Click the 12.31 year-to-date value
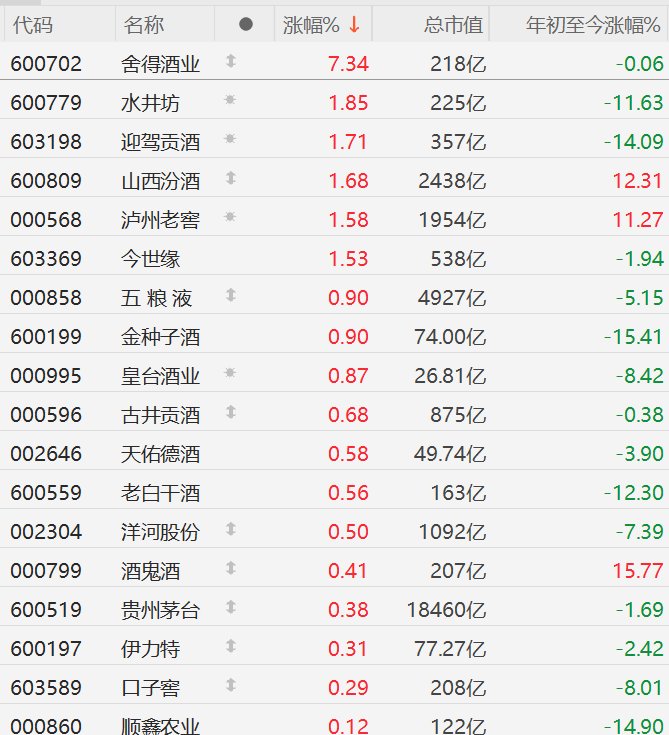This screenshot has height=735, width=669. 638,180
